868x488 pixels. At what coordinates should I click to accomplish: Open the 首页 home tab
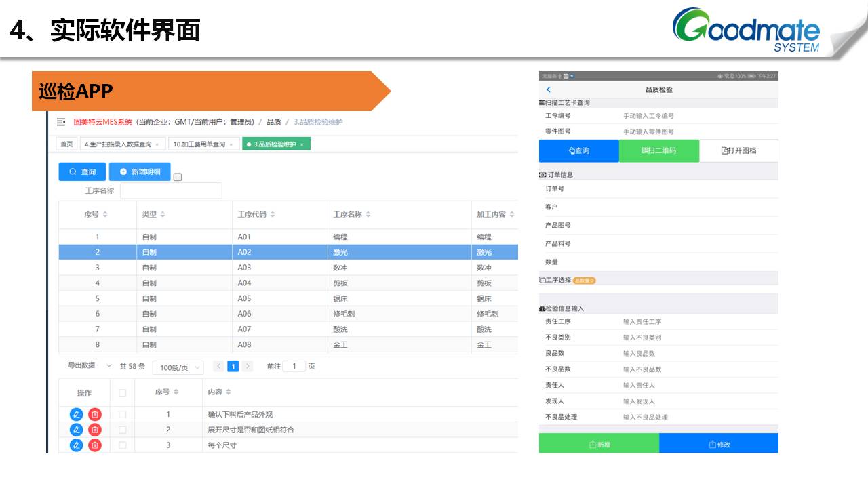point(66,144)
